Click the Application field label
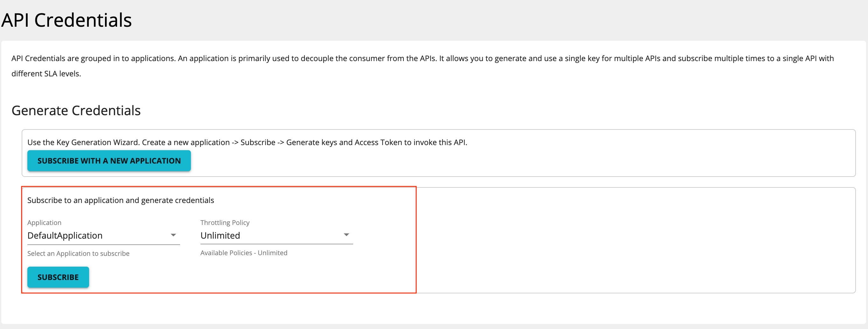The image size is (868, 329). click(x=44, y=222)
